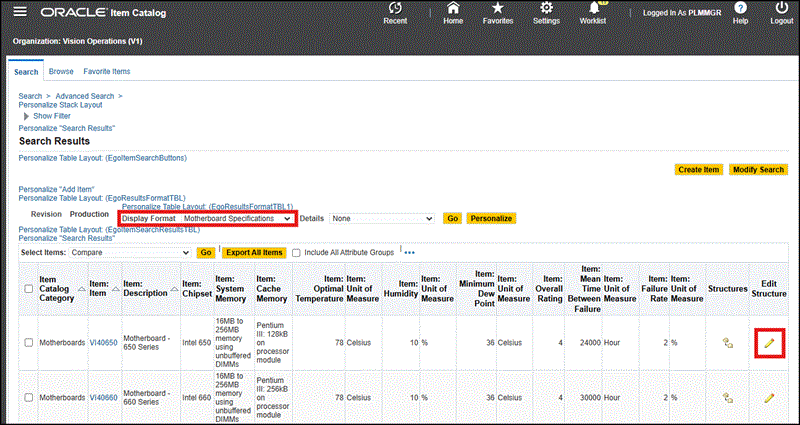Click the Personalize button

[491, 218]
